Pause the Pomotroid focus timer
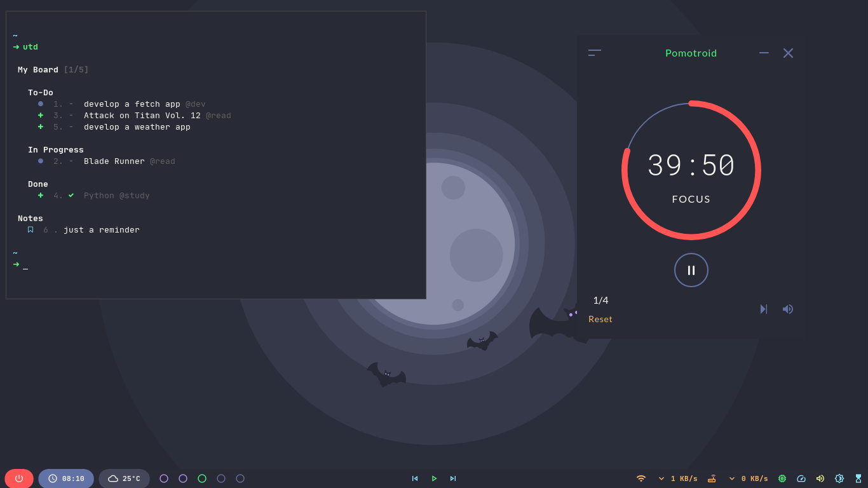The image size is (868, 488). click(x=691, y=270)
